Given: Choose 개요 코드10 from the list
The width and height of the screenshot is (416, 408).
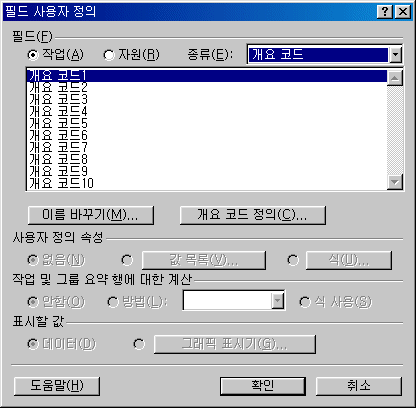Looking at the screenshot, I should tap(206, 183).
